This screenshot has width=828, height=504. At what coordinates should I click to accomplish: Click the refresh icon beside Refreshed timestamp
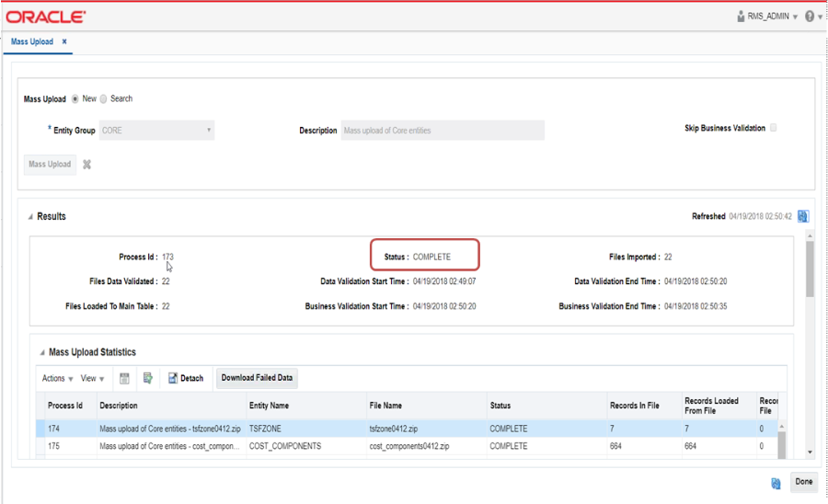point(803,216)
